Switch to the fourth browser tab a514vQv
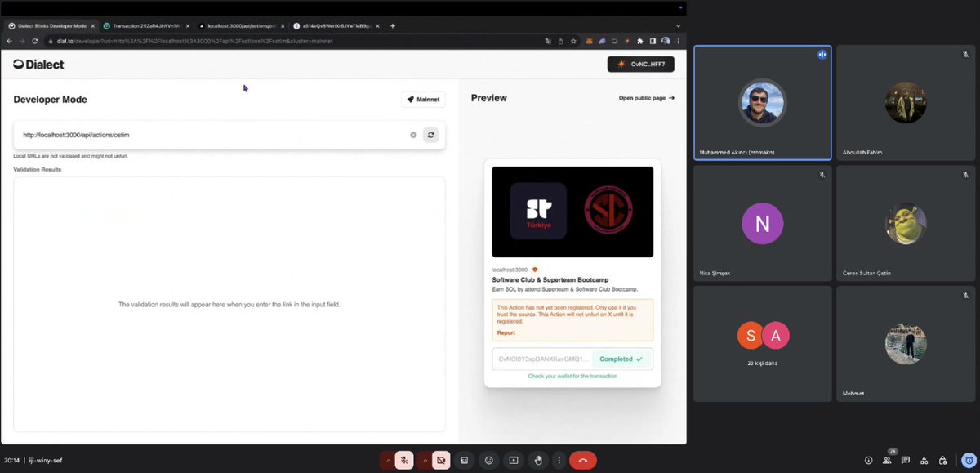The image size is (980, 473). (335, 25)
